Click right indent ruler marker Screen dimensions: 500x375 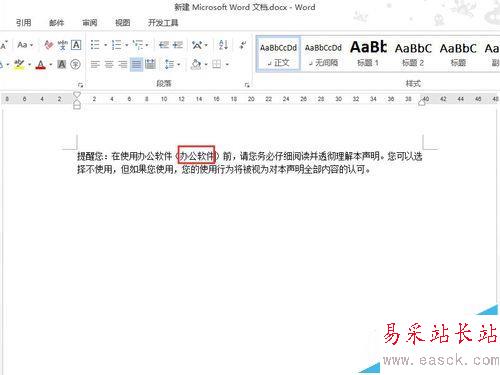pyautogui.click(x=422, y=103)
